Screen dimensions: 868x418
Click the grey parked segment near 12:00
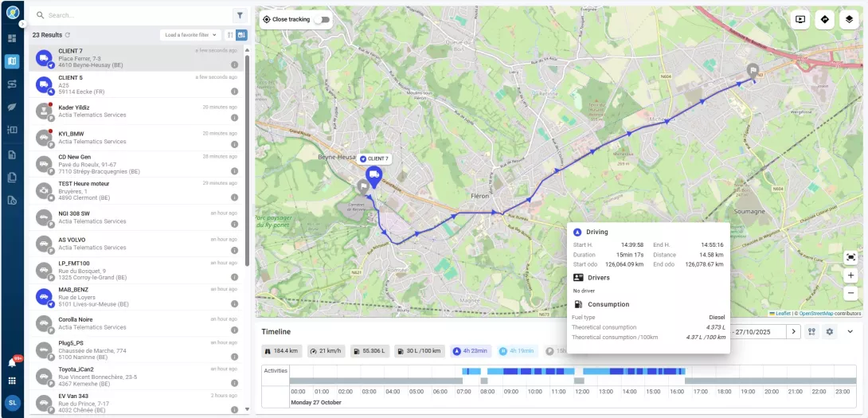click(x=579, y=381)
